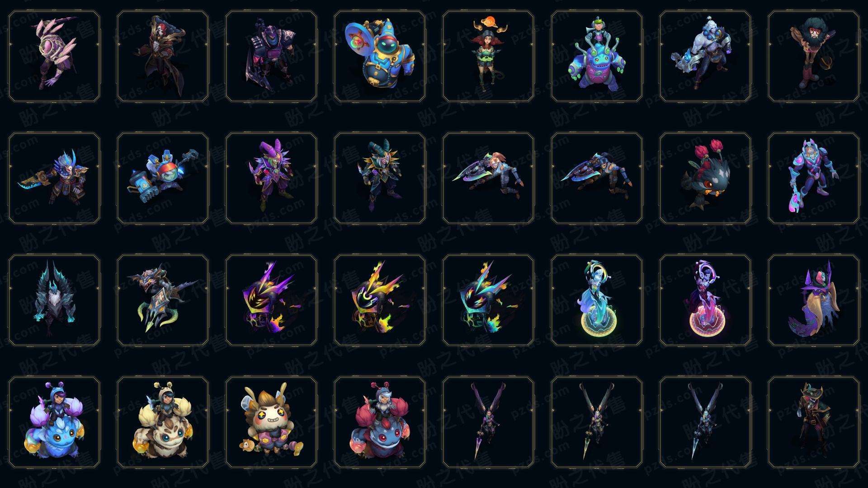Select the bee-eared chubby creature with star eyes
The height and width of the screenshot is (488, 868).
pyautogui.click(x=271, y=422)
